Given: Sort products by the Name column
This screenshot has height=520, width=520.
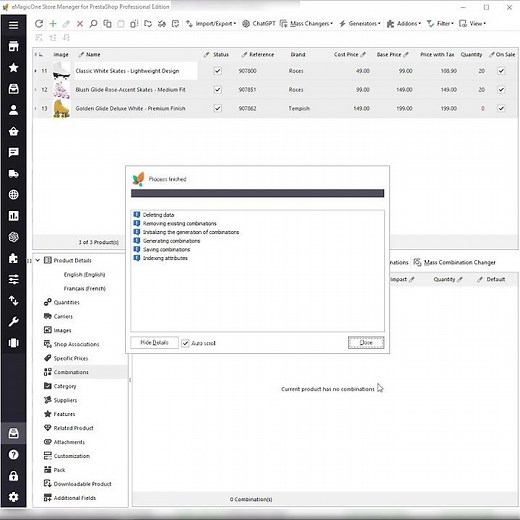Looking at the screenshot, I should tap(93, 54).
